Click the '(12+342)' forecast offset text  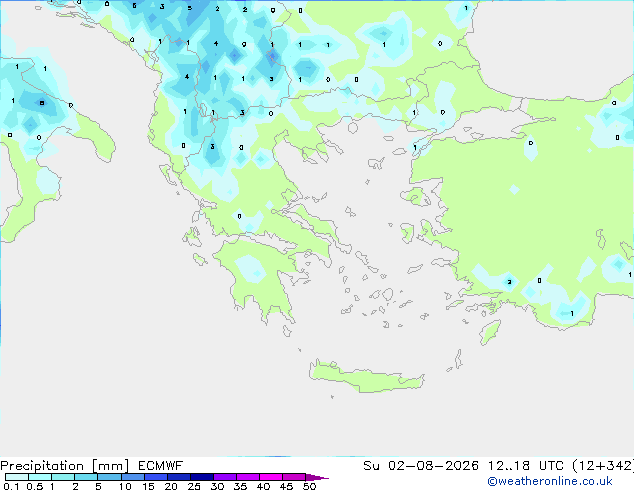coord(603,466)
